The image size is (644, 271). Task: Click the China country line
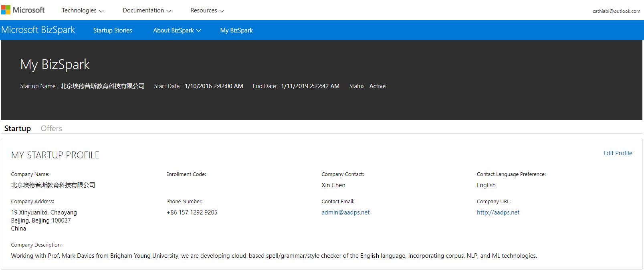coord(18,229)
